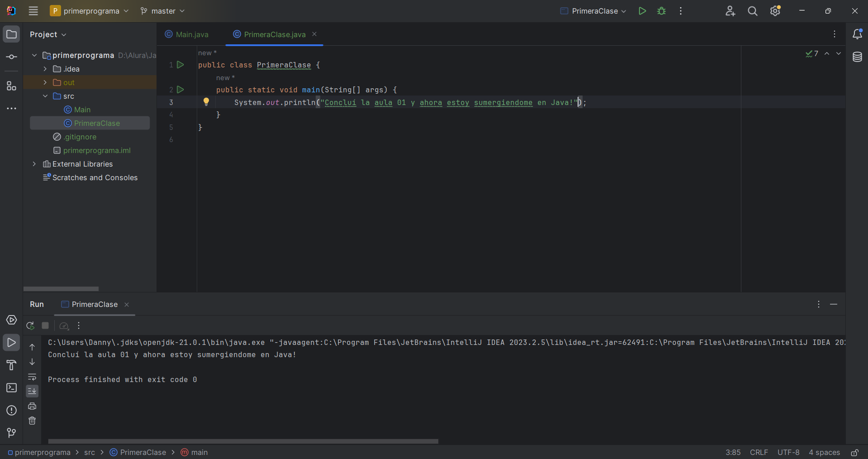The image size is (868, 459).
Task: Open more run actions in the title bar
Action: pyautogui.click(x=681, y=11)
